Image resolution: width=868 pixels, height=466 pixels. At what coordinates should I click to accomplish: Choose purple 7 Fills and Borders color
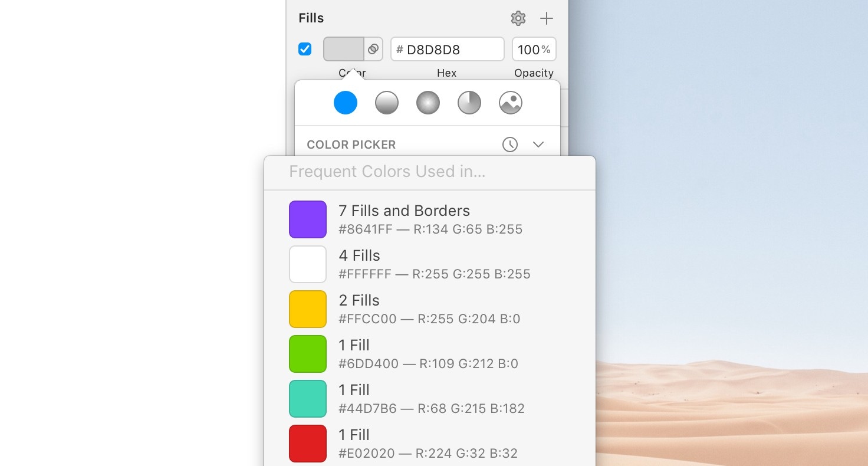[430, 219]
